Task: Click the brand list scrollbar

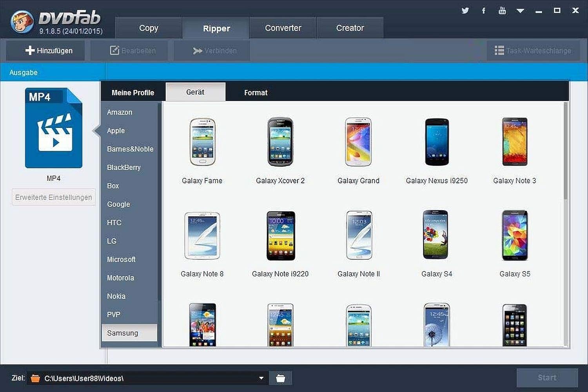Action: tap(160, 202)
